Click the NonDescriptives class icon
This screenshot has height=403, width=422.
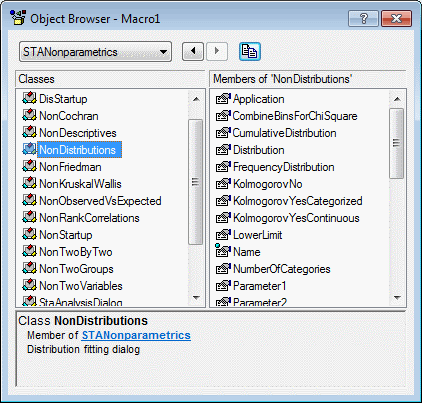point(29,132)
